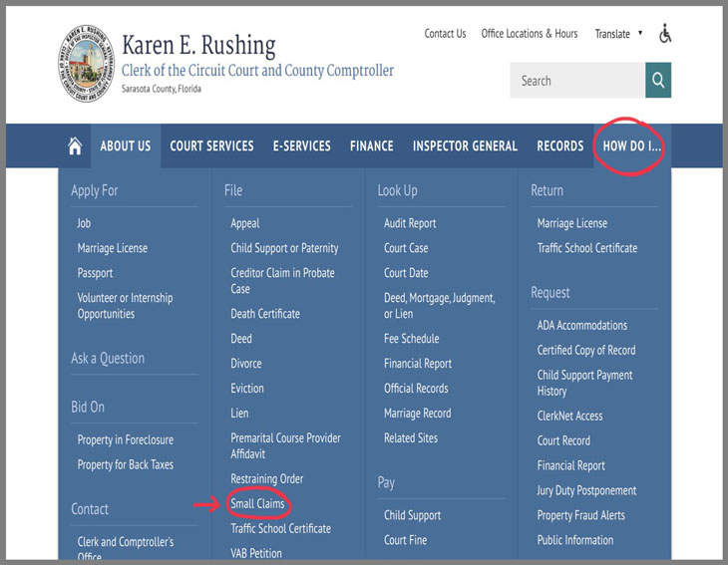The height and width of the screenshot is (565, 728).
Task: Click the Sarasota County Clerk seal logo
Action: click(86, 65)
